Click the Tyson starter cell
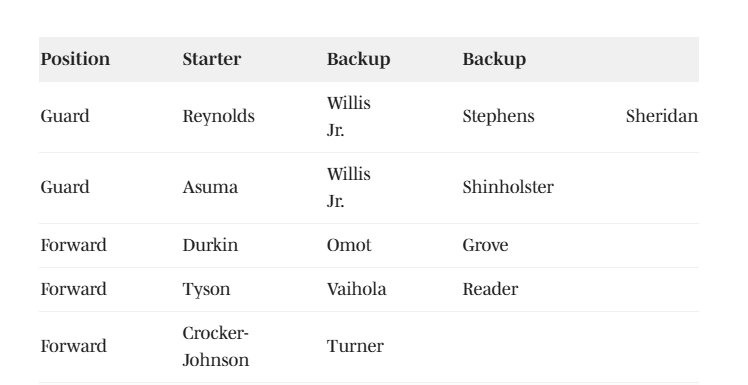This screenshot has height=385, width=748. coord(207,289)
